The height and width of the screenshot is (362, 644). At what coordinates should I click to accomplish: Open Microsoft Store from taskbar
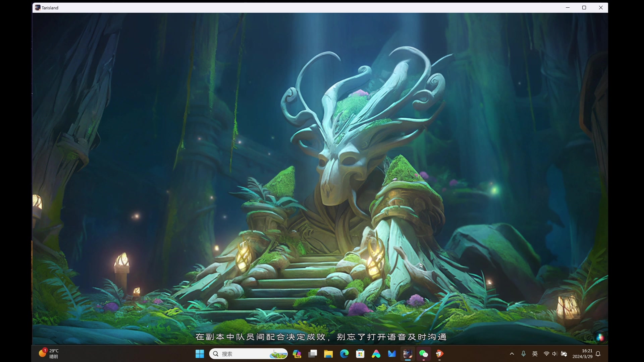(360, 354)
